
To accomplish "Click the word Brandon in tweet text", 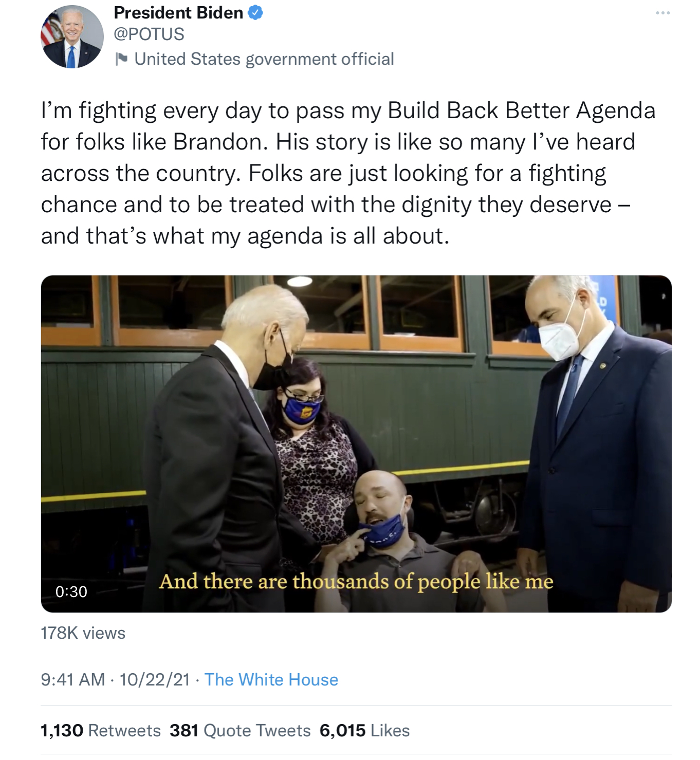I will tap(217, 142).
